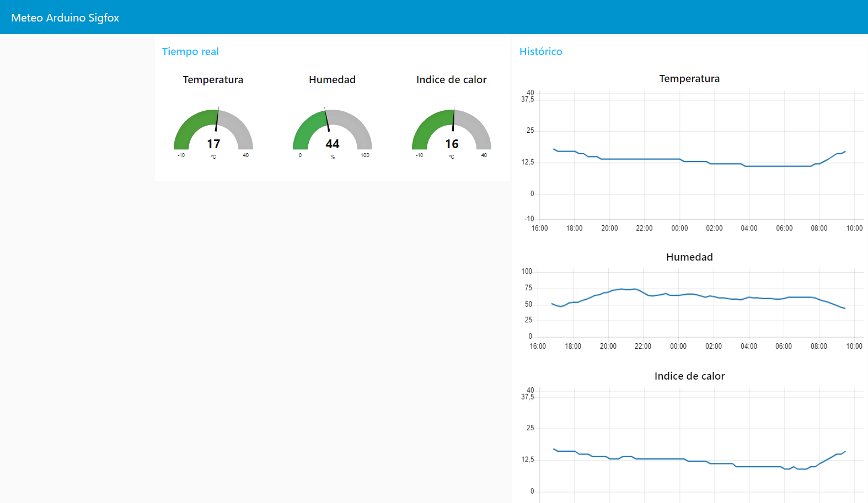Viewport: 868px width, 503px height.
Task: Click the 16 reading in heat index gauge
Action: tap(452, 144)
